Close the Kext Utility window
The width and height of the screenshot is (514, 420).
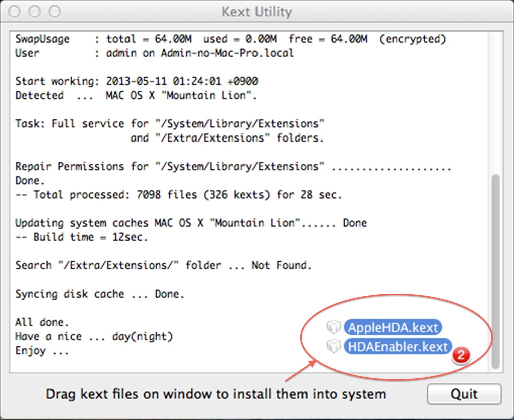point(15,11)
